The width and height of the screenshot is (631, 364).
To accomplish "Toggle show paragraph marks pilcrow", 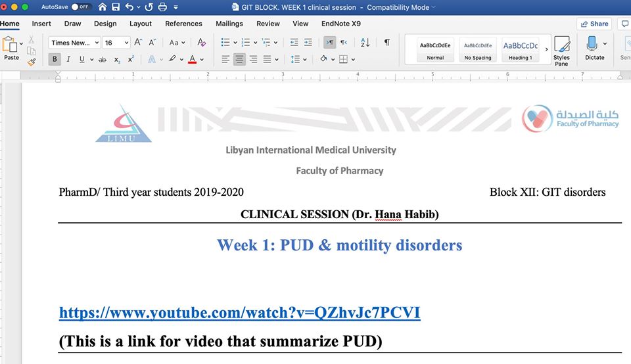I will click(386, 43).
